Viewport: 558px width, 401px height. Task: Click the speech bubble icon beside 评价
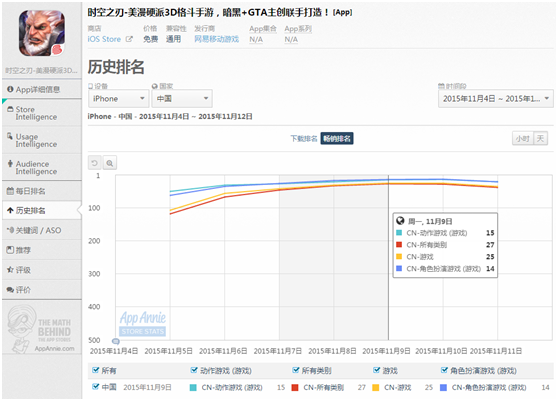point(10,290)
